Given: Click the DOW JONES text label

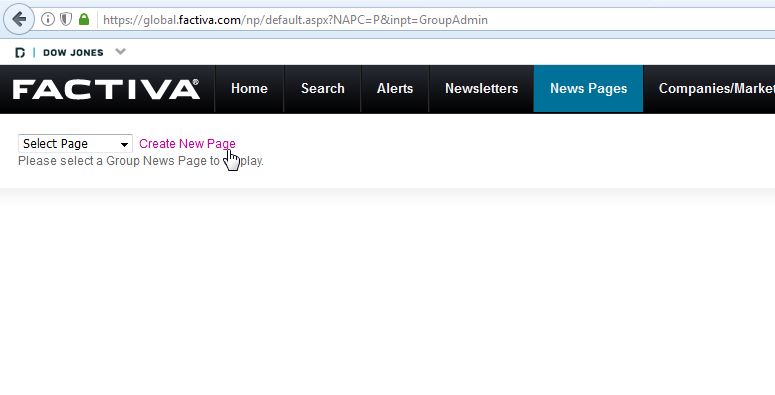Looking at the screenshot, I should (x=73, y=52).
